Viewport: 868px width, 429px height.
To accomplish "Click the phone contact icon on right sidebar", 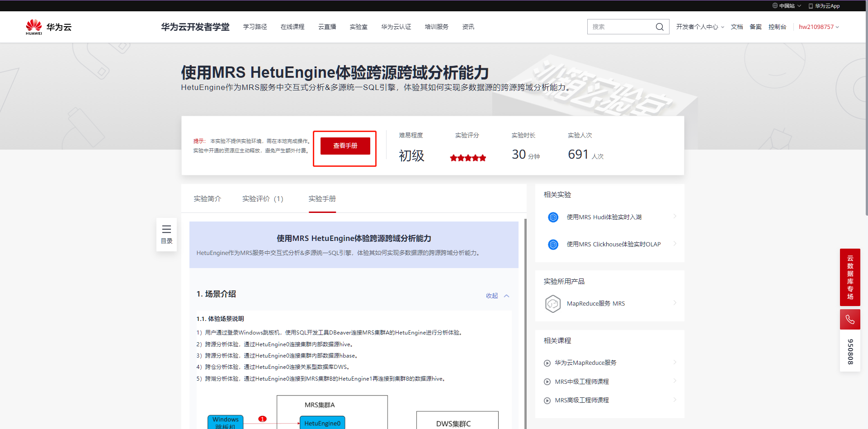I will pyautogui.click(x=850, y=319).
